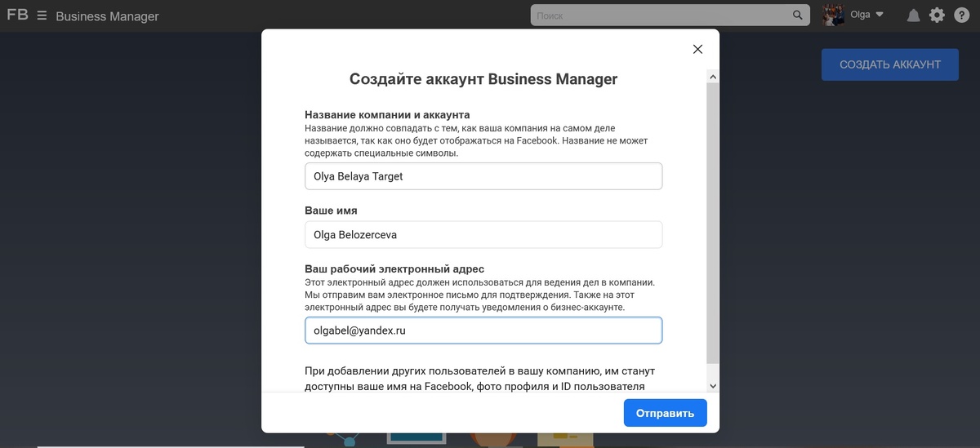
Task: Expand the Olga account dropdown arrow
Action: [880, 15]
